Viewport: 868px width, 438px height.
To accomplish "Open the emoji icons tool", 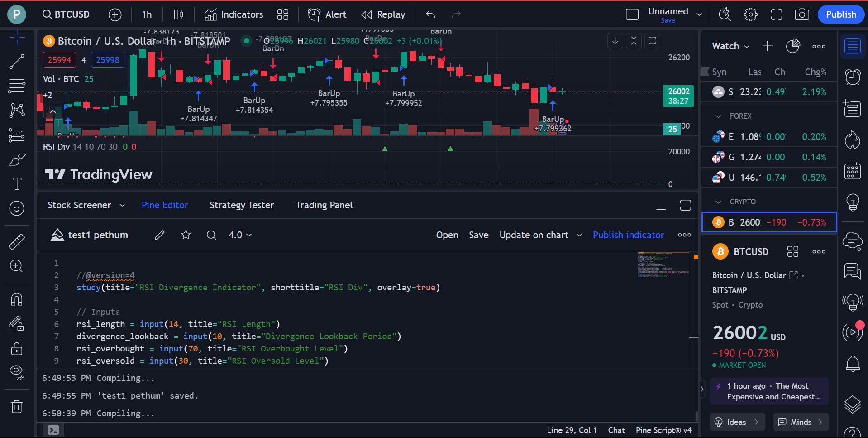I will point(17,208).
